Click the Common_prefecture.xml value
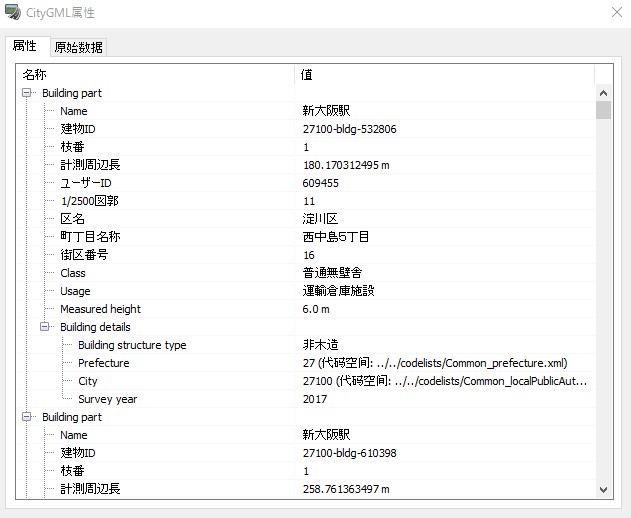Screen dimensions: 631x518 [x=435, y=363]
